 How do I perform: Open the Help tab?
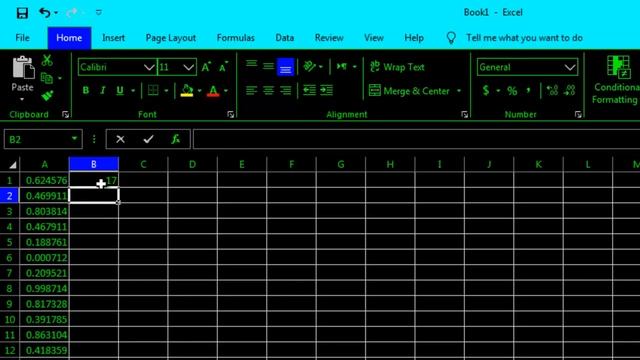tap(414, 38)
